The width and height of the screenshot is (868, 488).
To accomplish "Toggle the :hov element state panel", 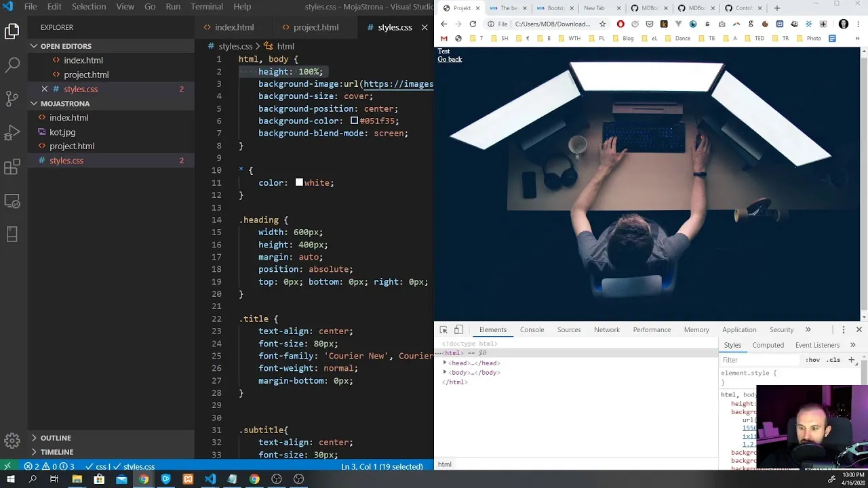I will point(812,360).
